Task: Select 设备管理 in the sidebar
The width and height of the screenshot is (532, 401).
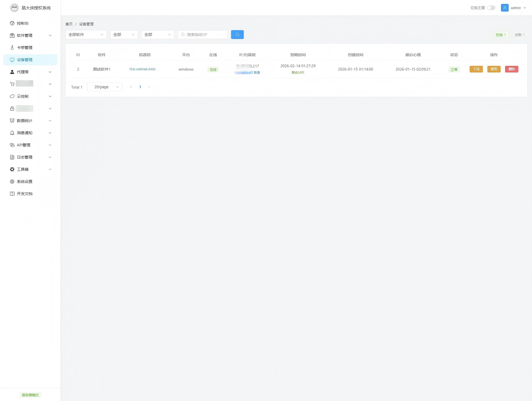Action: [x=25, y=60]
